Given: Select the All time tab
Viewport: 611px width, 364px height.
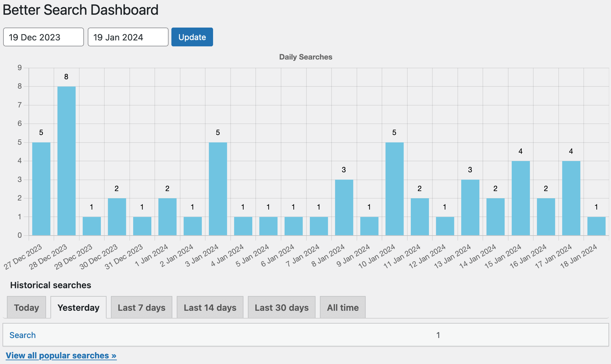Looking at the screenshot, I should tap(343, 308).
